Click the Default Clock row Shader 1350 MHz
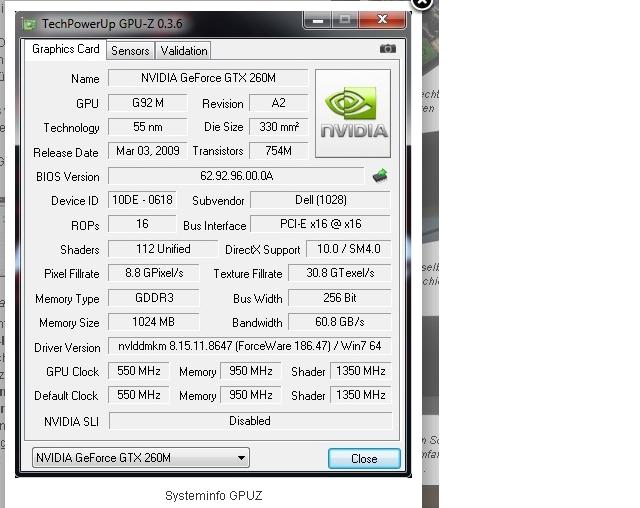640x508 pixels. 360,395
